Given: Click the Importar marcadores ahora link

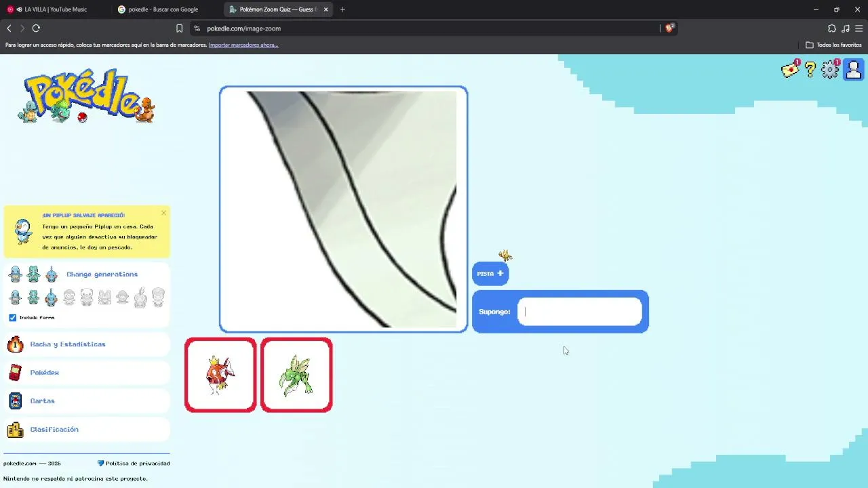Looking at the screenshot, I should tap(243, 45).
